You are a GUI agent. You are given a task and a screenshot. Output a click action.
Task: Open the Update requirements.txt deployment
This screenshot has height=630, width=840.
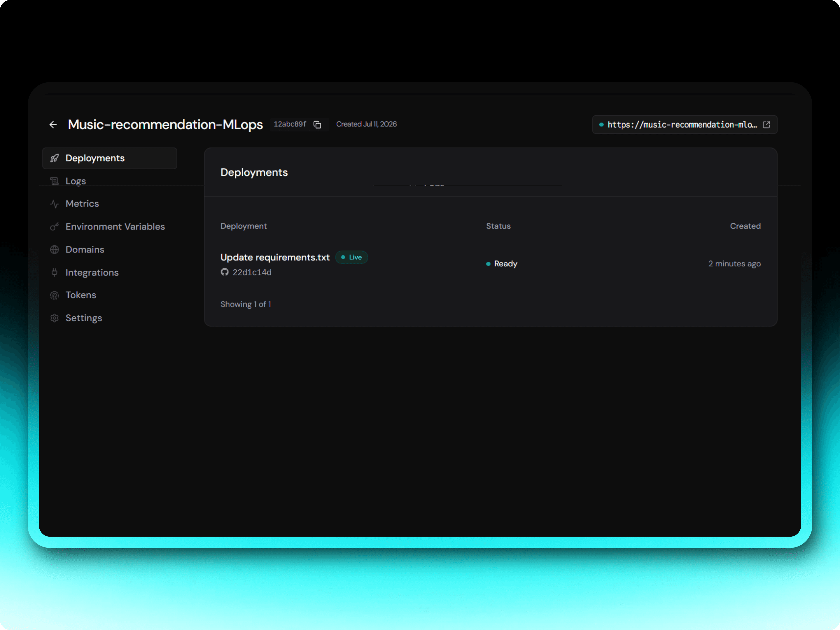point(275,257)
